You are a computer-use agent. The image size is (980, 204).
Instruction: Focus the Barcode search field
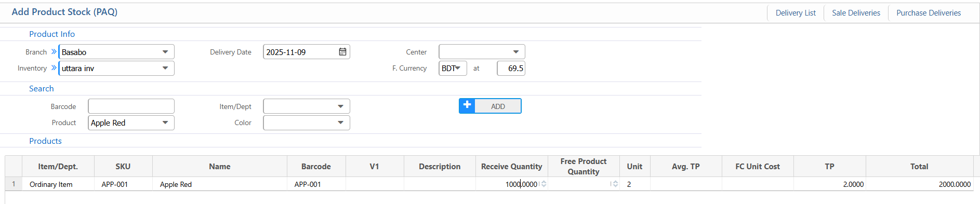point(131,106)
